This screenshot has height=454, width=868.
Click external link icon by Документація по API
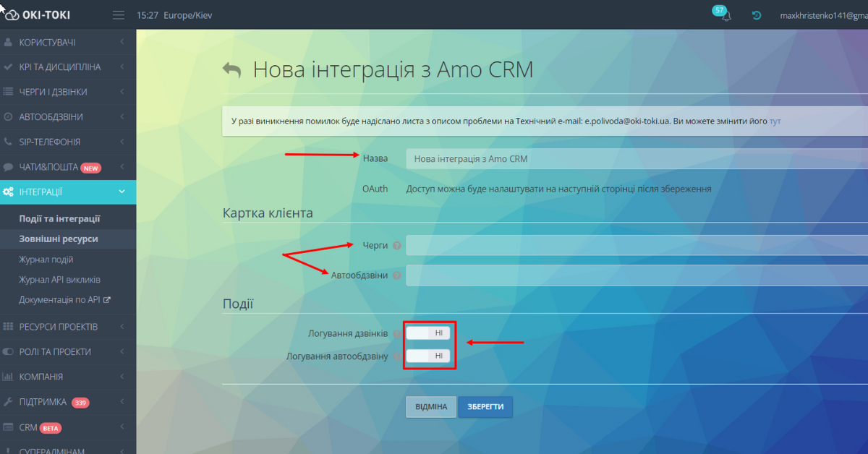(107, 299)
